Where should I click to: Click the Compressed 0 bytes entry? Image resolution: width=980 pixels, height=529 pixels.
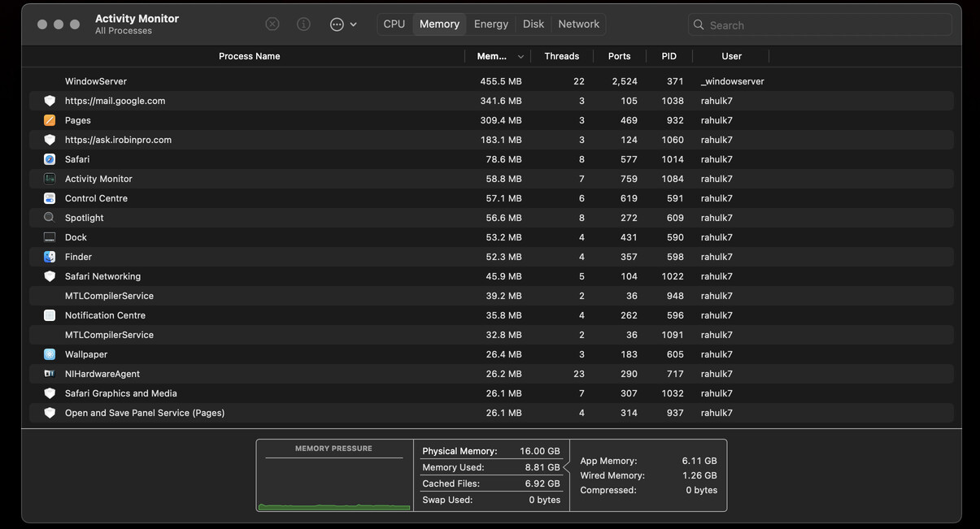[x=648, y=490]
